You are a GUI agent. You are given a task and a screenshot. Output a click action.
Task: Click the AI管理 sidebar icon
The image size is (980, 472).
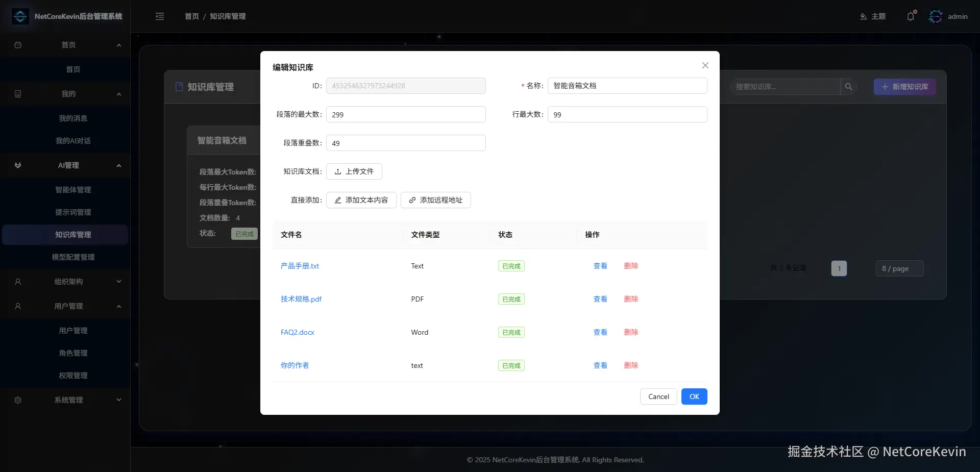(17, 165)
